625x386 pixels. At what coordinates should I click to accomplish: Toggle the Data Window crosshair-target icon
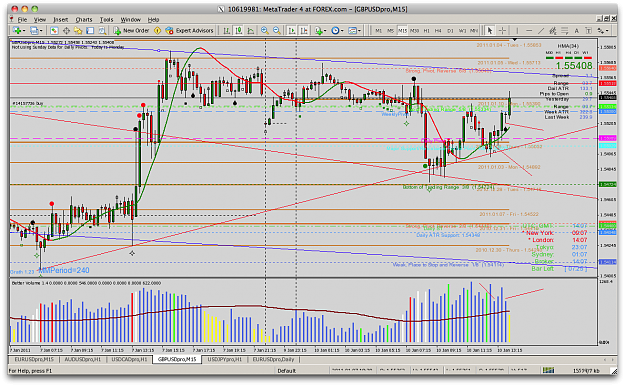pyautogui.click(x=66, y=30)
